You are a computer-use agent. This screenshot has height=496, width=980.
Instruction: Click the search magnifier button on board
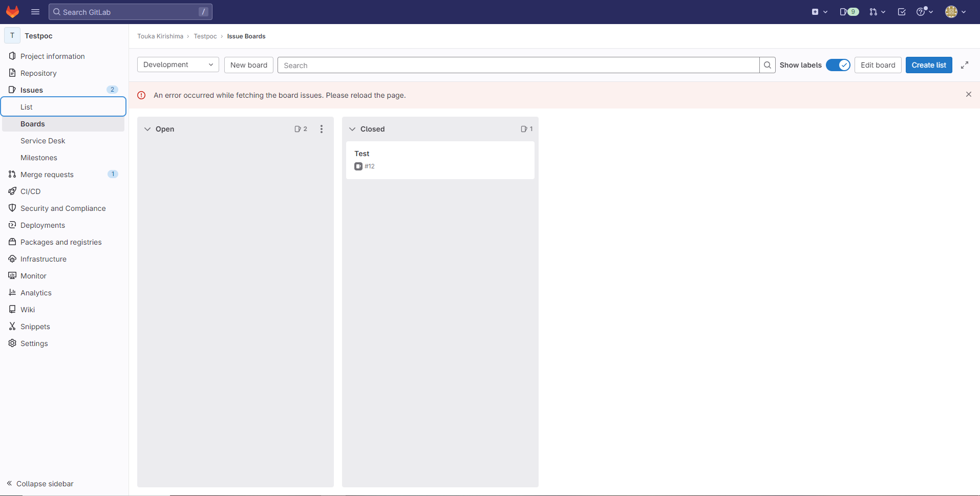click(767, 65)
